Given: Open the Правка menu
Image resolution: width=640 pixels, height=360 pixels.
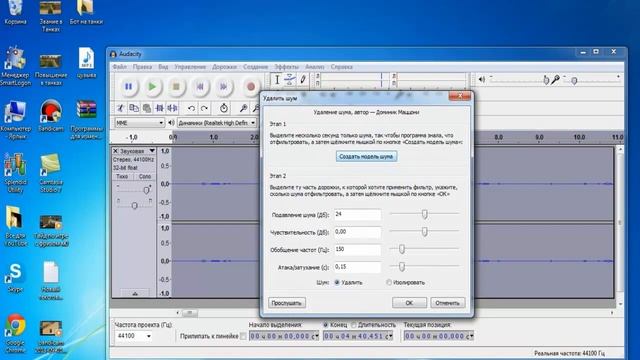Looking at the screenshot, I should coord(142,67).
